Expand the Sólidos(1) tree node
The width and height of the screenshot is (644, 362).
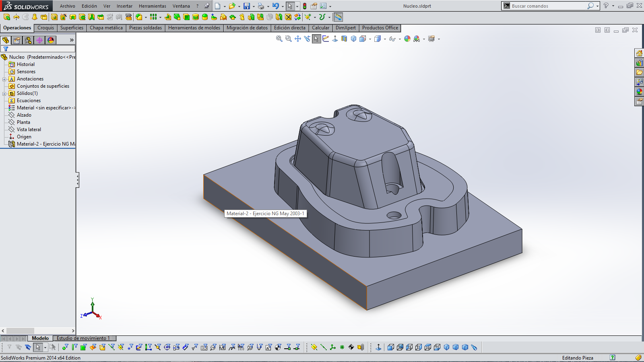(4, 94)
